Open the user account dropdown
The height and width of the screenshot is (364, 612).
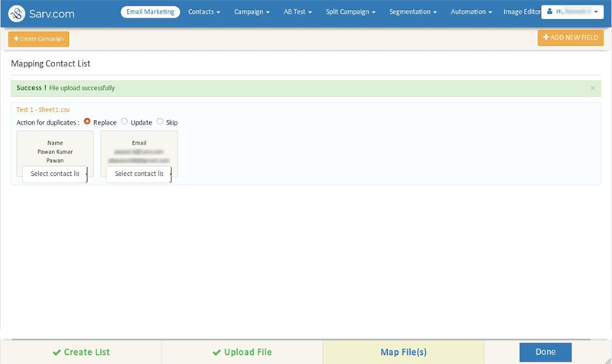(572, 12)
